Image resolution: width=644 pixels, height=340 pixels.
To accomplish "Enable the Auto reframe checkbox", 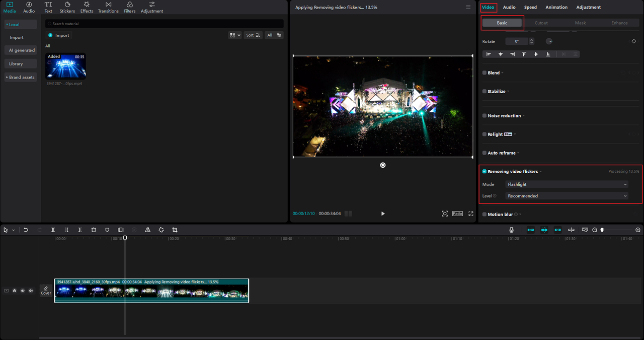I will [x=485, y=153].
